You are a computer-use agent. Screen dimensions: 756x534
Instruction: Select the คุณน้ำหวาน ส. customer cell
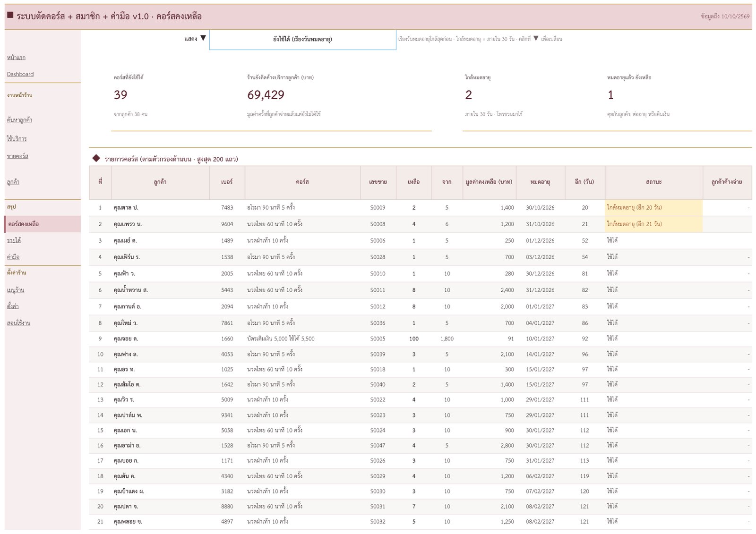click(160, 290)
